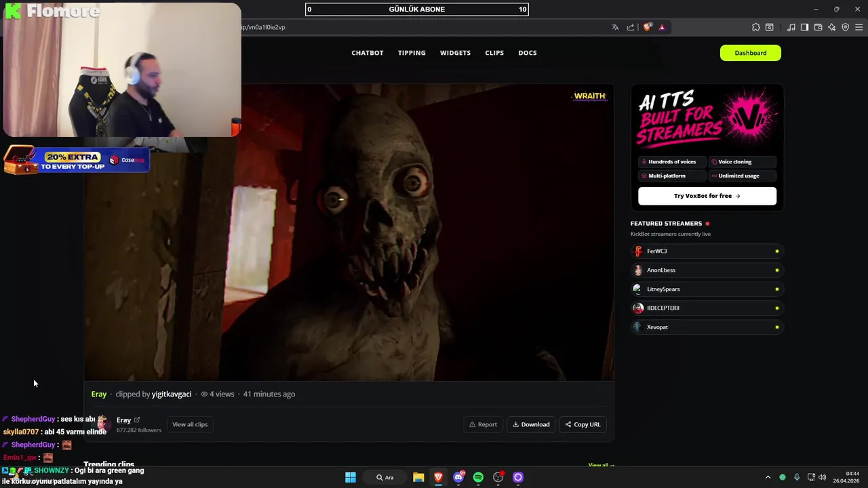Open the CLIPS nav item
The image size is (868, 488).
pos(494,53)
